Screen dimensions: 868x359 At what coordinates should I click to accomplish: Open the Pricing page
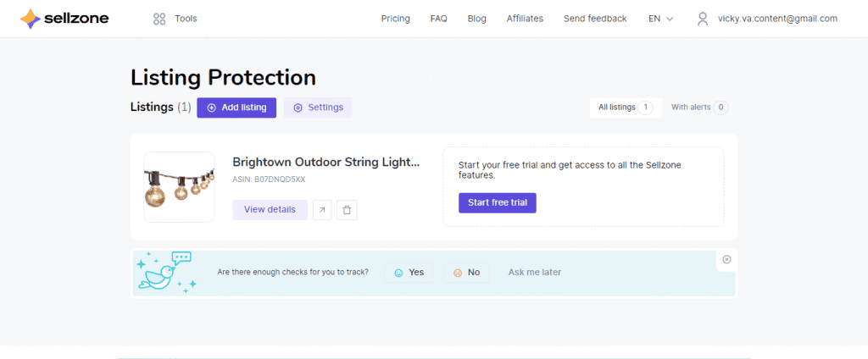(395, 19)
